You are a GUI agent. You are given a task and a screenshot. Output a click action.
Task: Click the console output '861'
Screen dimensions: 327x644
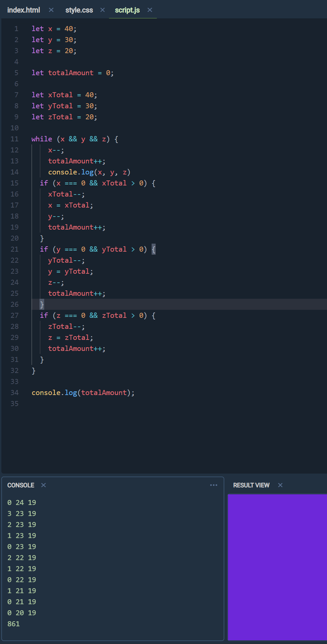13,624
